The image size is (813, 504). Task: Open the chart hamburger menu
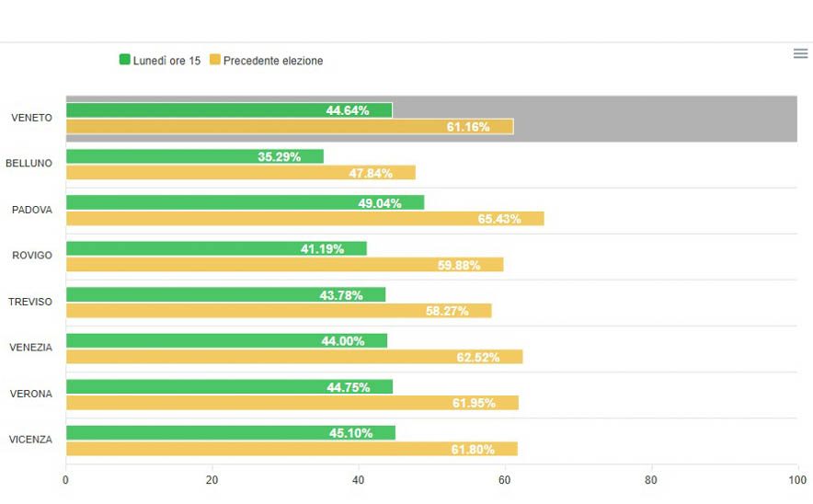[x=800, y=54]
